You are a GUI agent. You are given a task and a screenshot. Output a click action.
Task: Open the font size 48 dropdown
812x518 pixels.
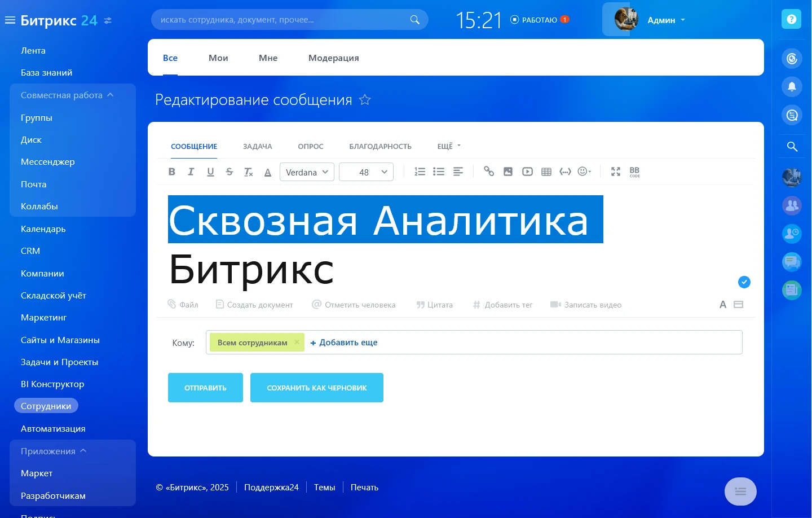[366, 172]
